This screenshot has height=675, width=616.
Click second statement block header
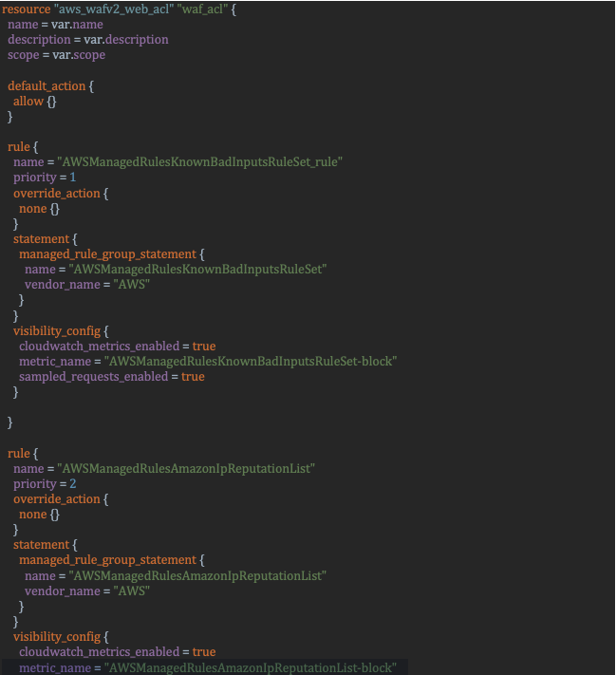coord(46,545)
